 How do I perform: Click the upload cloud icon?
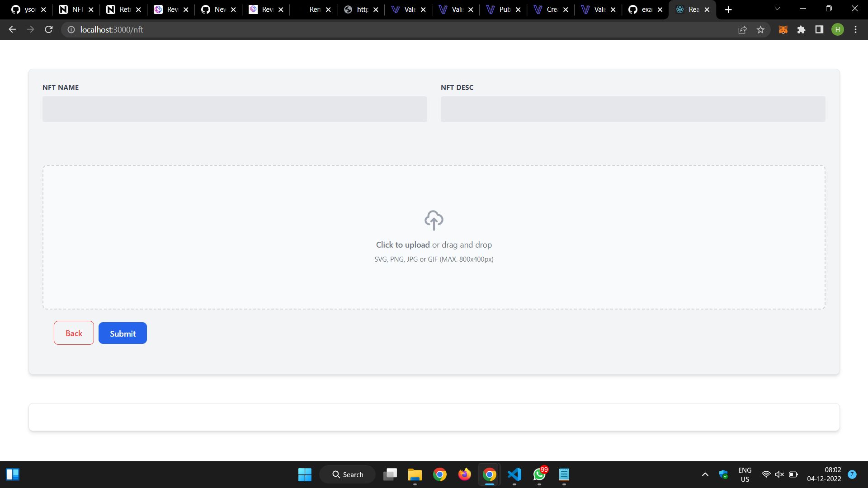[434, 220]
